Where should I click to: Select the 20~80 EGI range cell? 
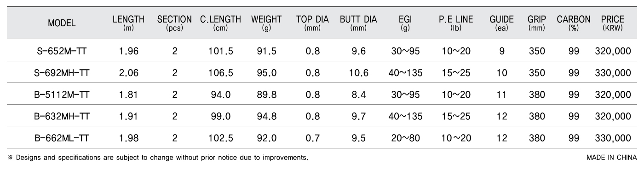[x=405, y=138]
